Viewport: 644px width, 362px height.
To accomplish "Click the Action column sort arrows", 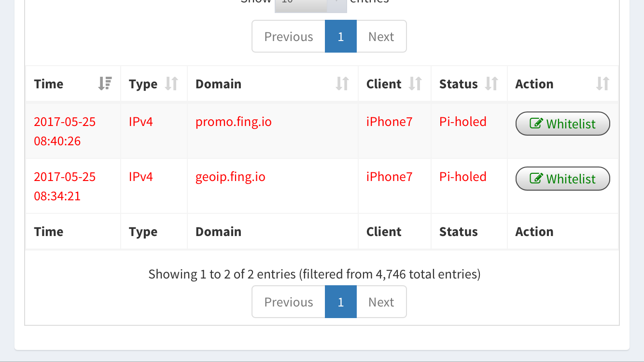I will (602, 84).
